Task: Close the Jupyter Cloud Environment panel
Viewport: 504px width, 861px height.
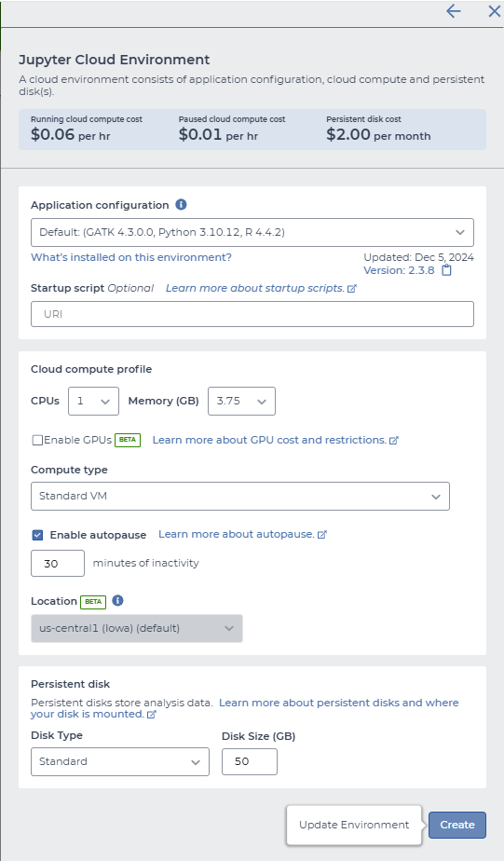Action: click(x=494, y=11)
